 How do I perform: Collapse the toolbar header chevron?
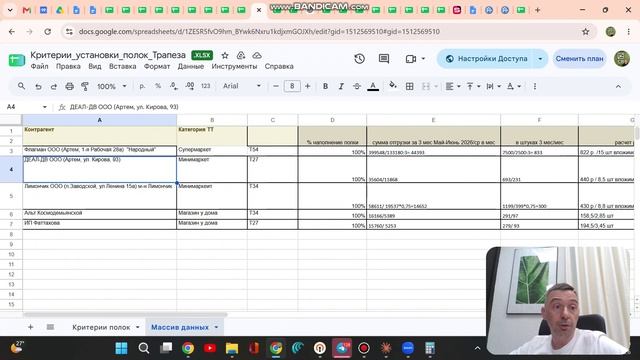coord(618,87)
